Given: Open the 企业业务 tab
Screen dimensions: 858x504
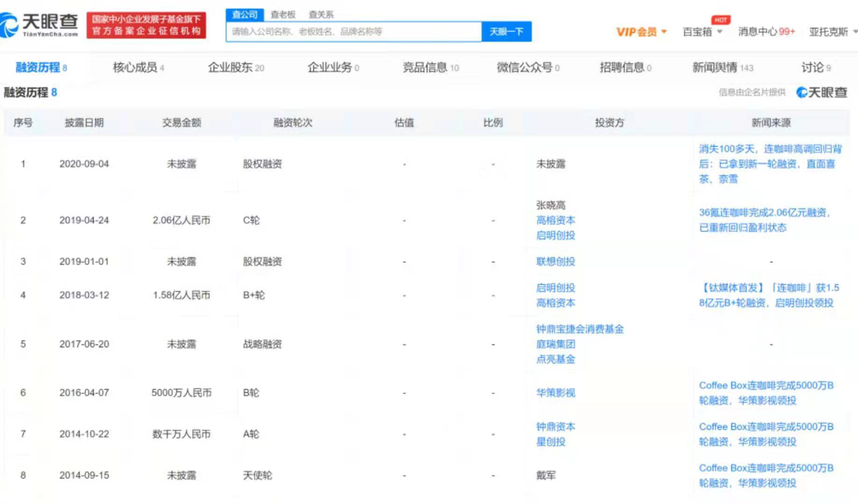Looking at the screenshot, I should point(333,67).
